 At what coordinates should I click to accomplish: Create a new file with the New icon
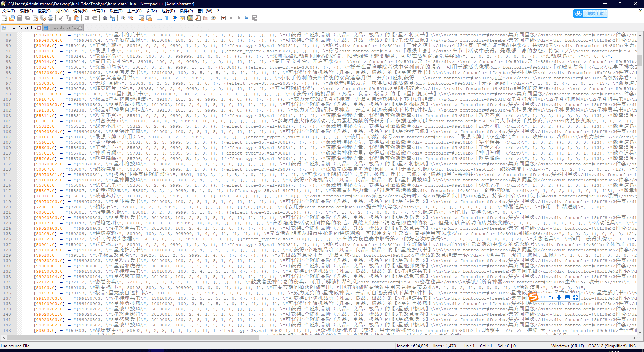tap(4, 18)
